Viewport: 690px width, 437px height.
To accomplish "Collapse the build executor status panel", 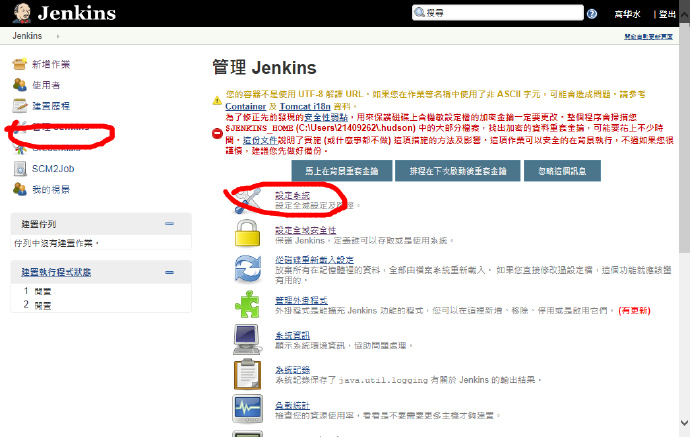I will [169, 272].
